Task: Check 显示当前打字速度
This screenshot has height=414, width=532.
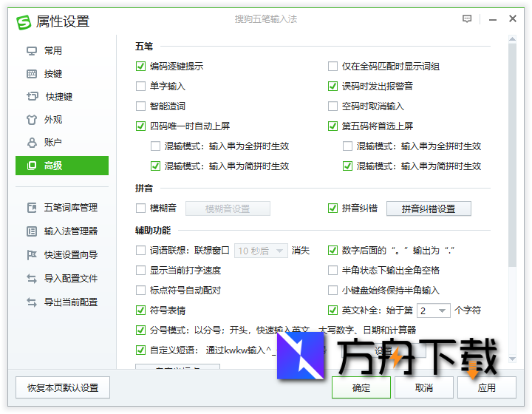Action: tap(141, 271)
